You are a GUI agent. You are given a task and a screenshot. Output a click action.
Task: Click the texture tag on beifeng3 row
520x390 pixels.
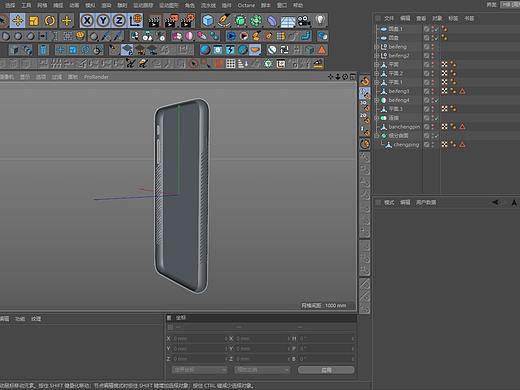click(x=445, y=91)
